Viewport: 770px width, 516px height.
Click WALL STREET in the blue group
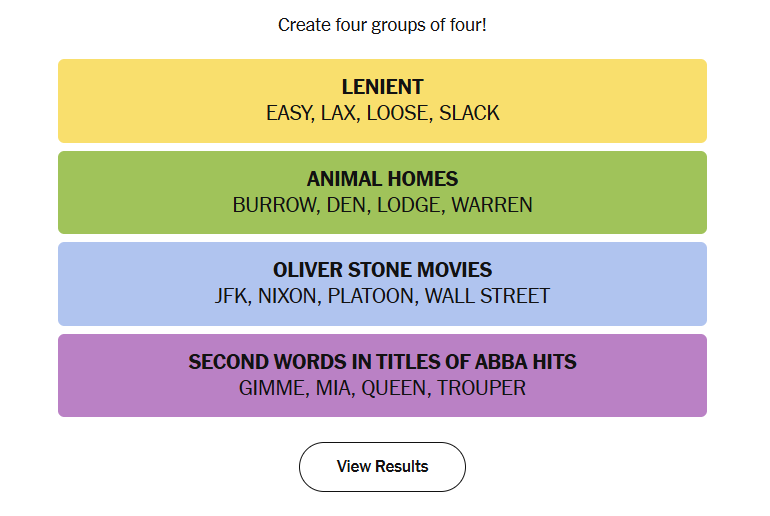487,296
